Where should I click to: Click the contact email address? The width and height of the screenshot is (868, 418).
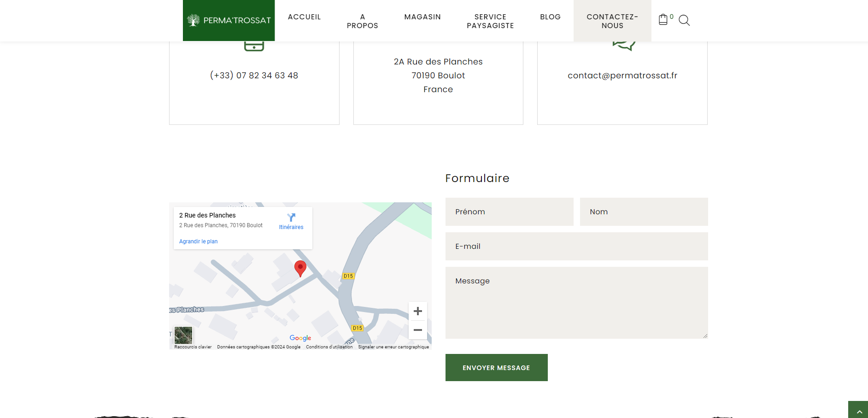pyautogui.click(x=622, y=76)
